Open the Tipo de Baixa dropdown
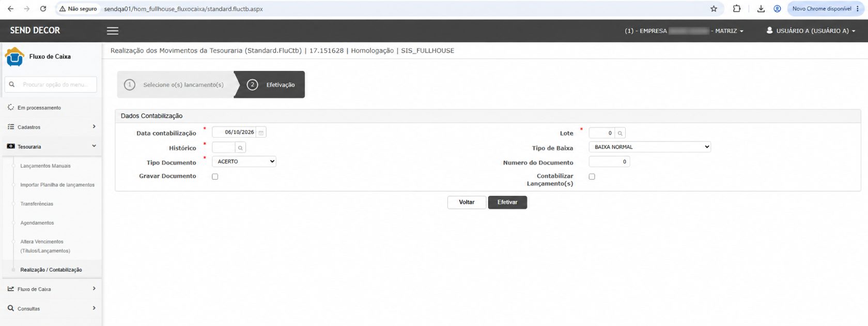This screenshot has height=326, width=868. [650, 147]
